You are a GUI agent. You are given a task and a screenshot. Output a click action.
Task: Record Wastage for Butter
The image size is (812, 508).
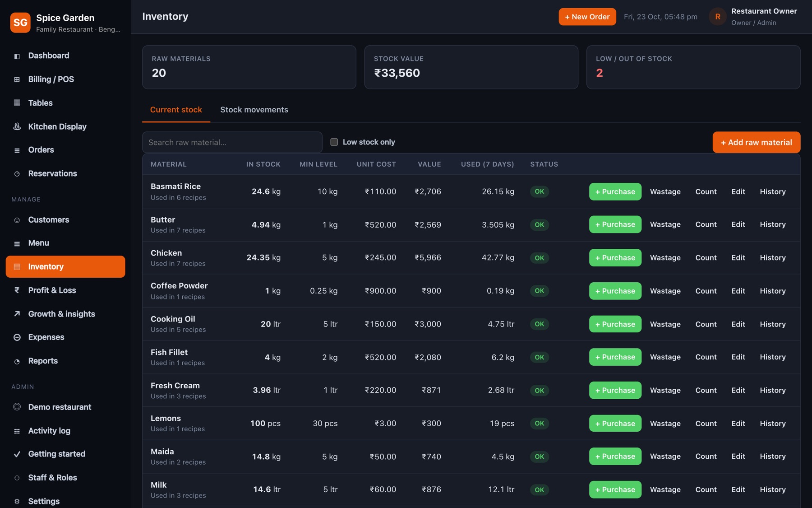click(x=665, y=224)
